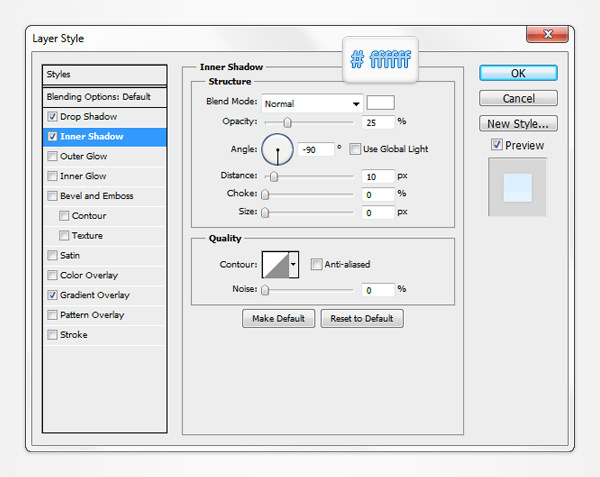Expand the Contour picker arrow

pos(293,265)
